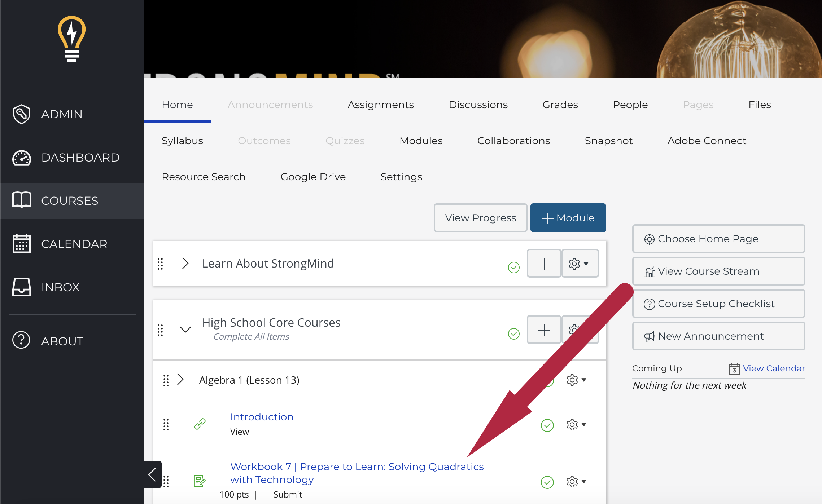
Task: Open the People tab
Action: [630, 105]
